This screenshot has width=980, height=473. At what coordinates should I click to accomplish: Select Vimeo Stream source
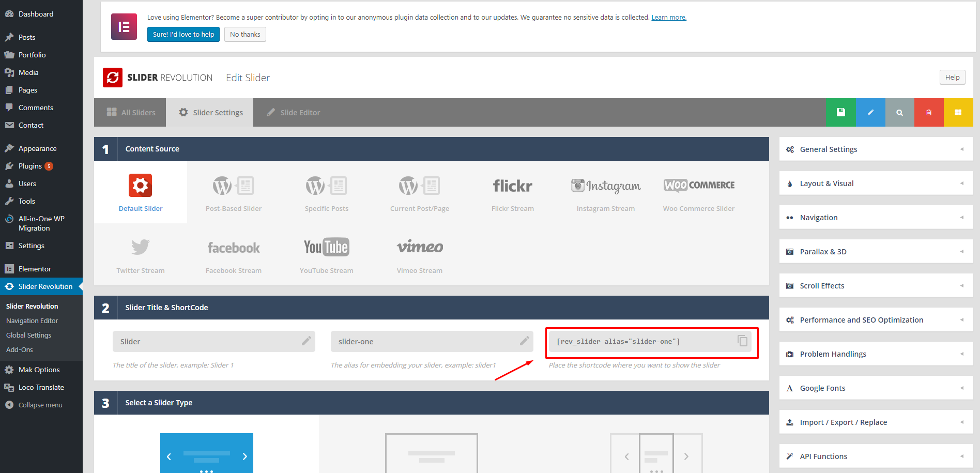pos(420,254)
